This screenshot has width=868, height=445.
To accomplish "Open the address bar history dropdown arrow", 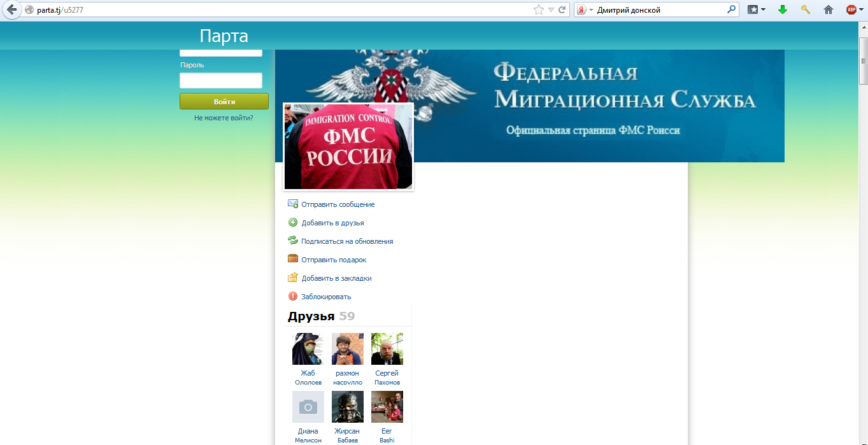I will (551, 10).
